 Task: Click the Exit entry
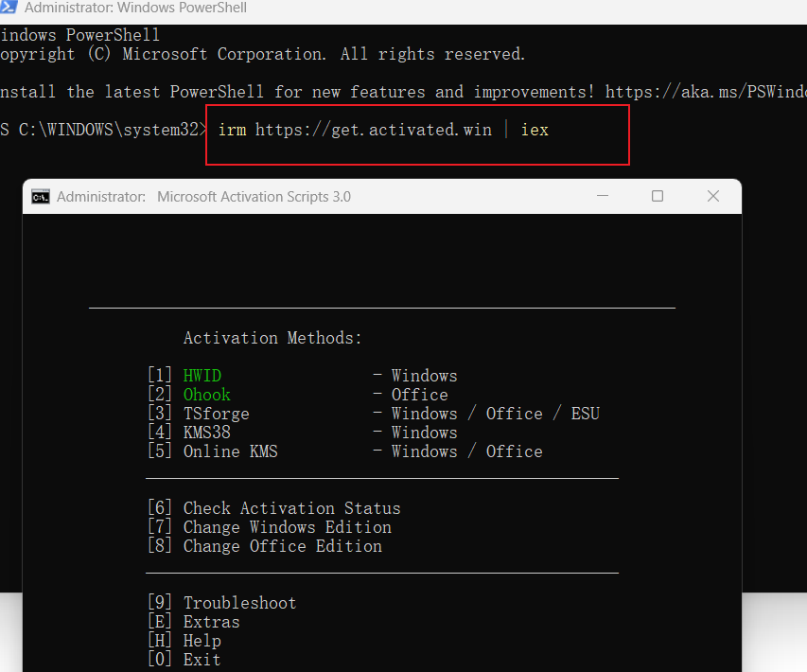184,659
